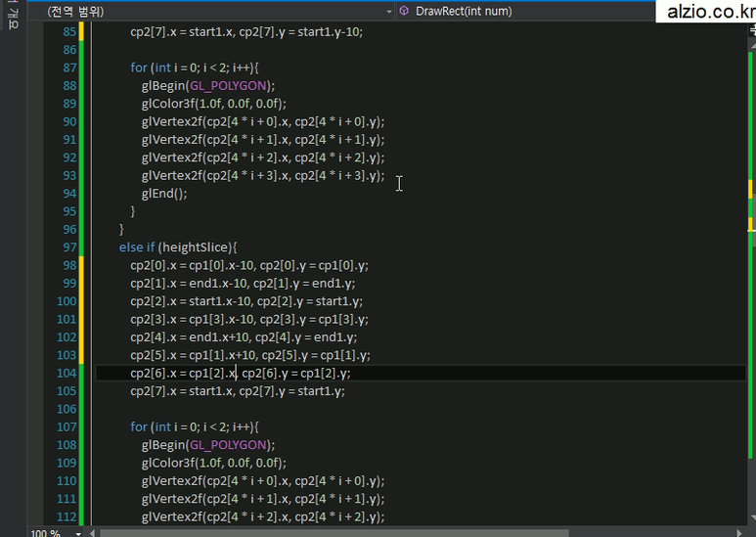Screen dimensions: 756x537
Task: Open the 100 % zoom level dropdown
Action: coord(56,533)
